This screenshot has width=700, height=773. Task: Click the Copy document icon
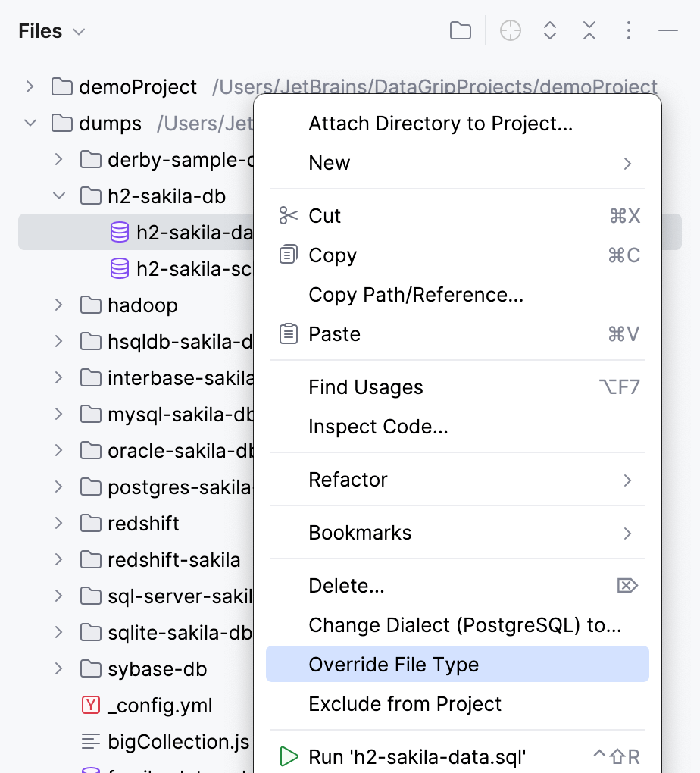288,255
